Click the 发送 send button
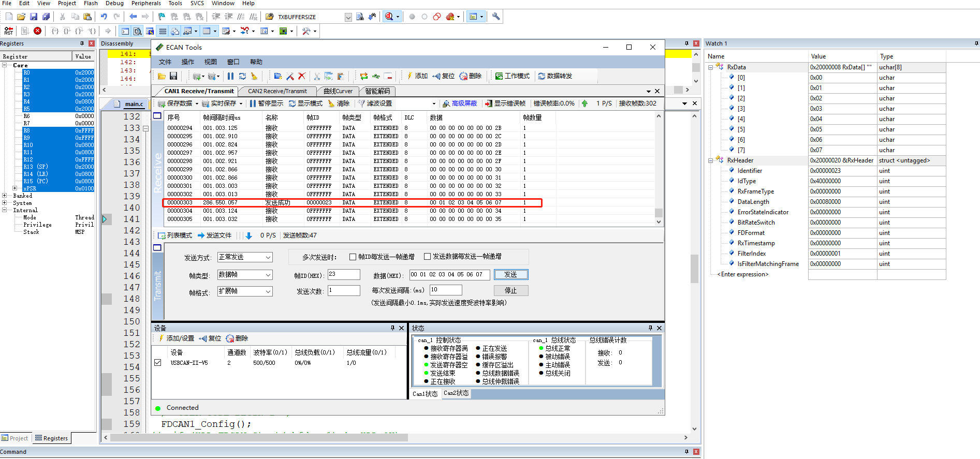Viewport: 980px width, 459px height. click(x=511, y=274)
